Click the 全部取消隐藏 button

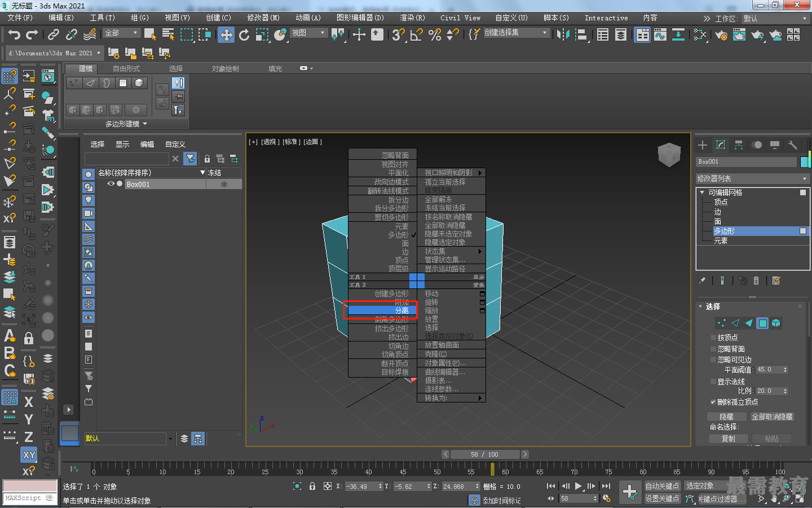[x=772, y=417]
